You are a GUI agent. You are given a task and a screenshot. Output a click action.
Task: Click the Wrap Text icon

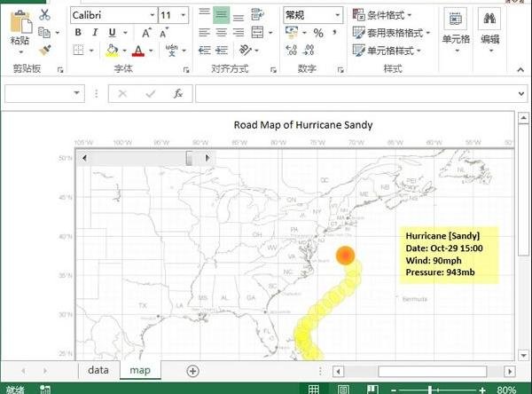257,14
